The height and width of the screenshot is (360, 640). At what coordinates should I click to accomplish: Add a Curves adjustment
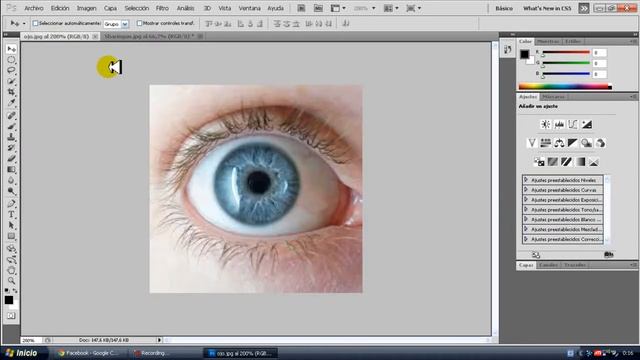(573, 124)
